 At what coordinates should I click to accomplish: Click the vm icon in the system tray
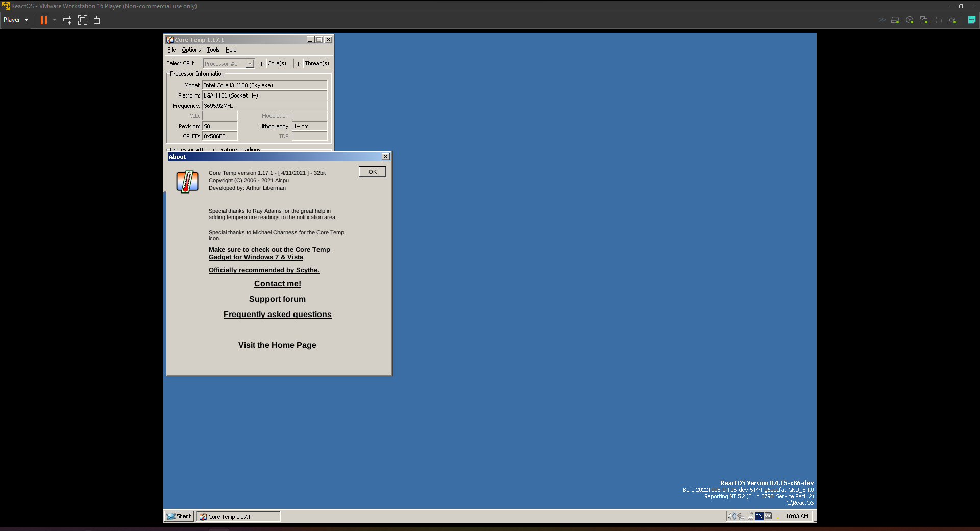tap(768, 516)
